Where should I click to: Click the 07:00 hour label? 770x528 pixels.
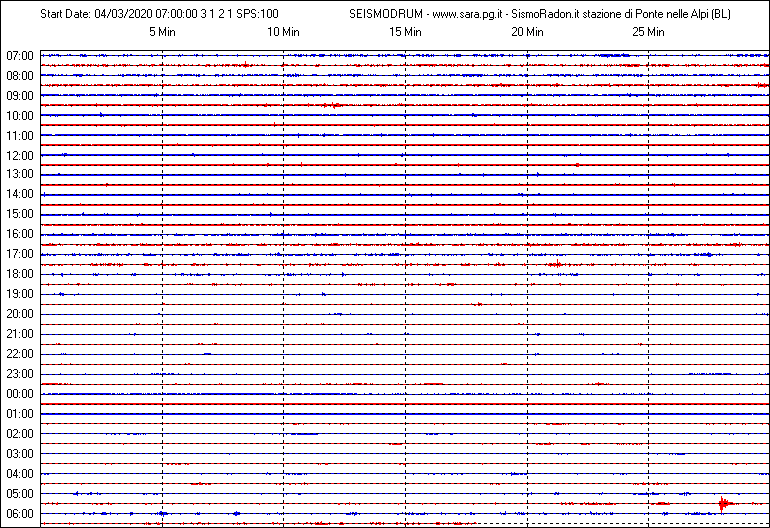pos(21,55)
